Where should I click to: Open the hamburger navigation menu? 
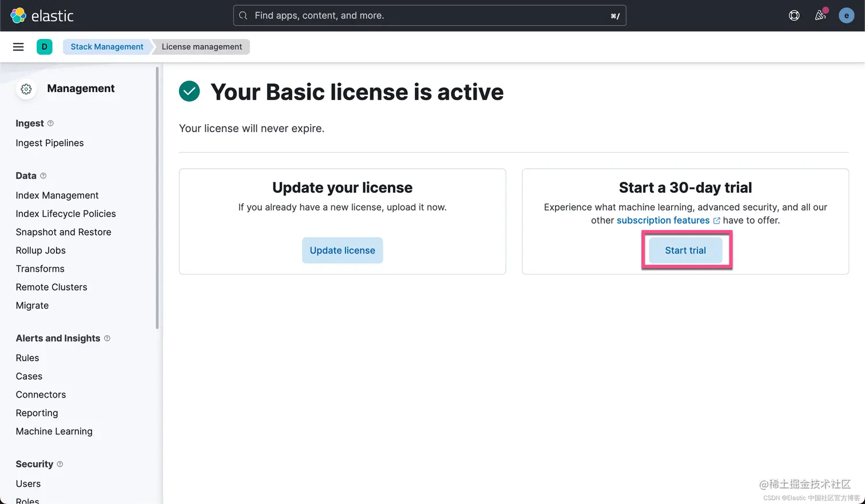pos(18,47)
